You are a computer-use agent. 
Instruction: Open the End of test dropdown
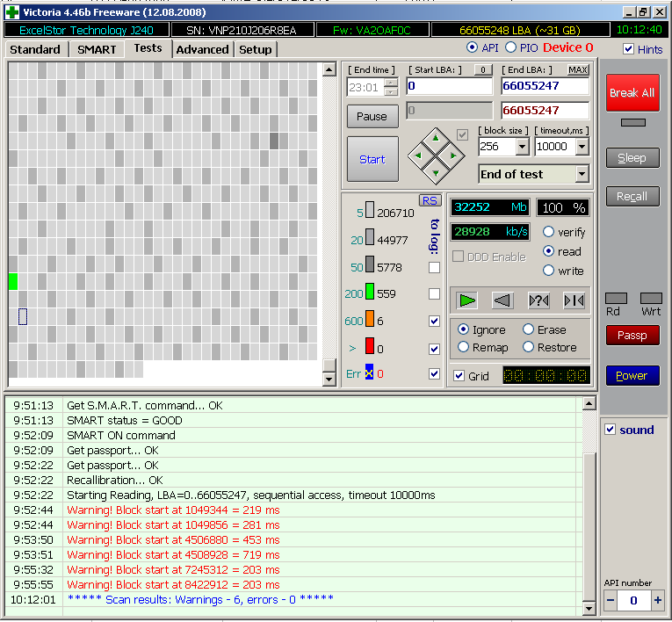tap(581, 174)
